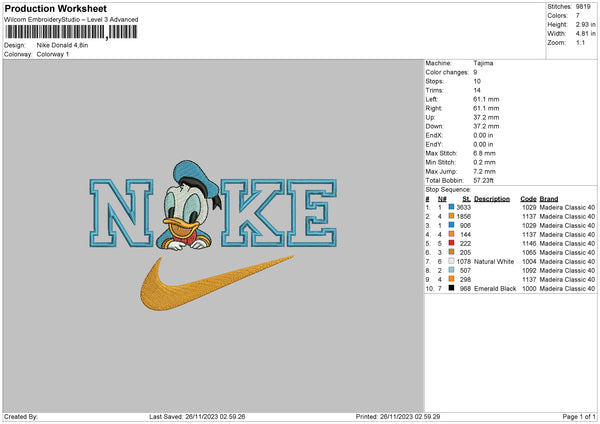The width and height of the screenshot is (600, 424).
Task: Click the Machine value Tajima
Action: coord(483,63)
